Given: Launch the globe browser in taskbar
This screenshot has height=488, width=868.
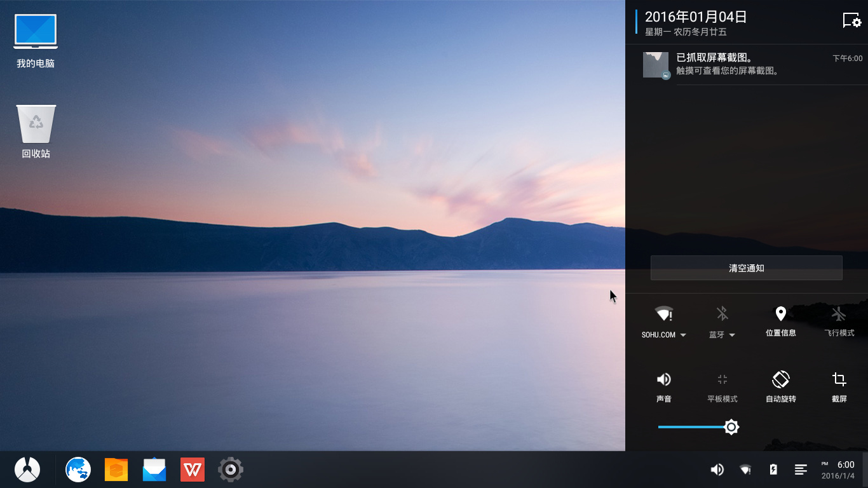Looking at the screenshot, I should (x=78, y=470).
